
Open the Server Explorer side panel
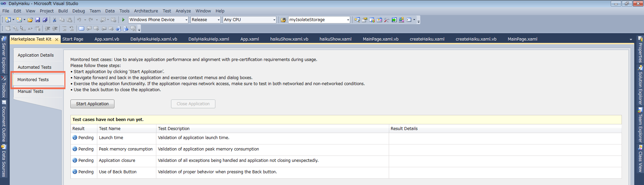click(4, 55)
